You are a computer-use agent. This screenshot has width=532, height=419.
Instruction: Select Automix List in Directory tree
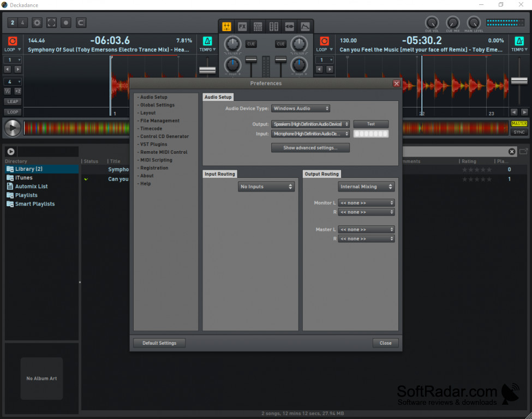(31, 186)
